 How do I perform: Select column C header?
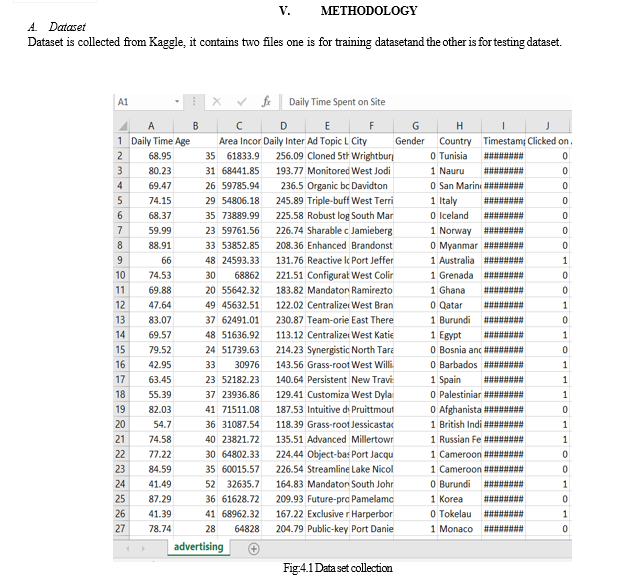[239, 126]
